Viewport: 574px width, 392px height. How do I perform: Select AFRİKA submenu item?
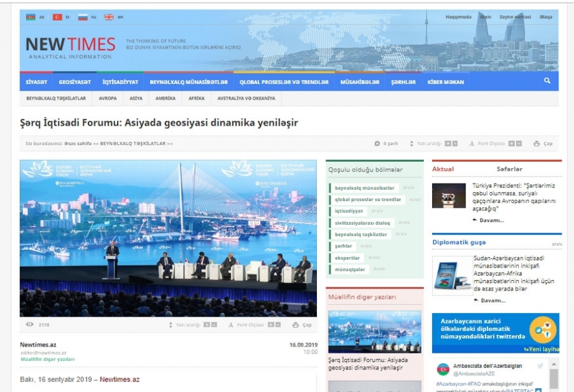coord(197,98)
